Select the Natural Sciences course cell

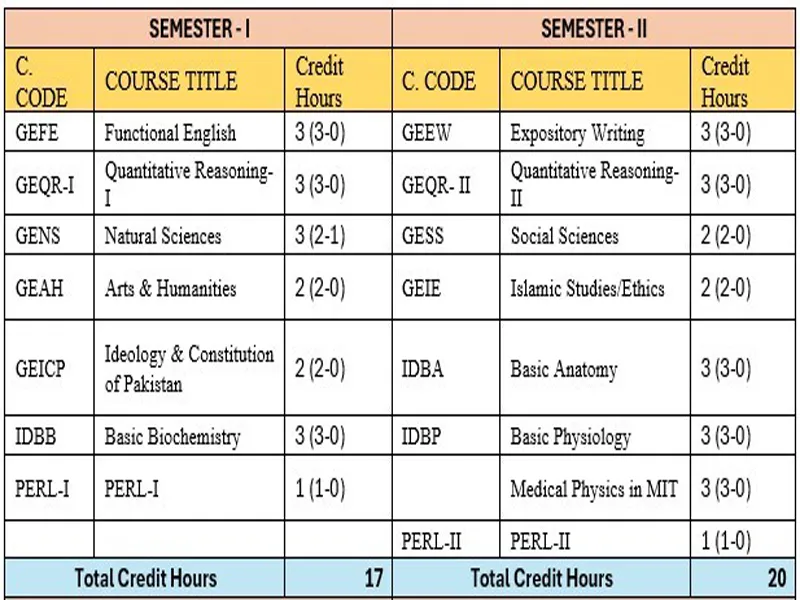click(x=163, y=236)
